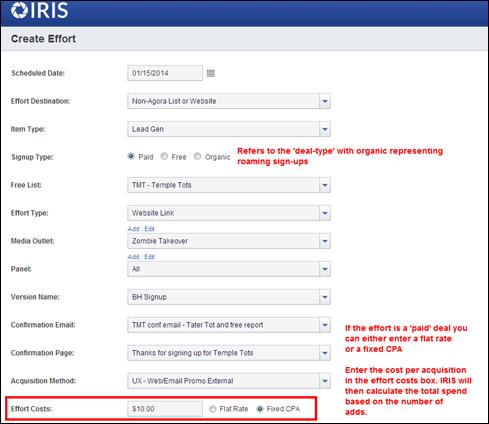Viewport: 489px width, 424px height.
Task: Click Edit link above Panel field
Action: [x=149, y=257]
